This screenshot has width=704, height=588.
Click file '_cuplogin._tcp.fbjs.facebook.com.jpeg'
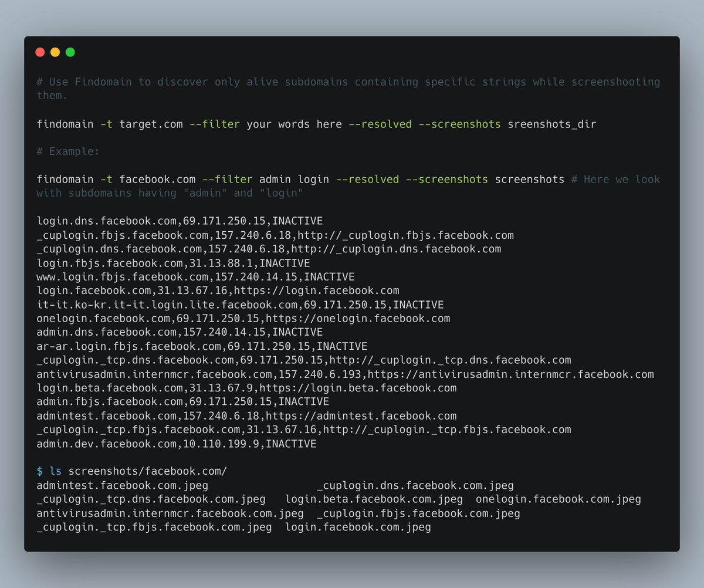(x=154, y=527)
